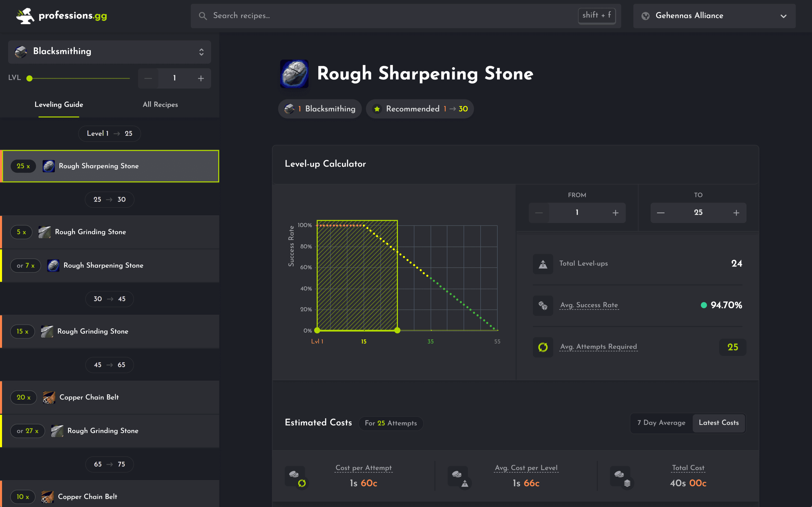This screenshot has width=812, height=507.
Task: Click the large Rough Sharpening Stone icon
Action: click(x=294, y=74)
